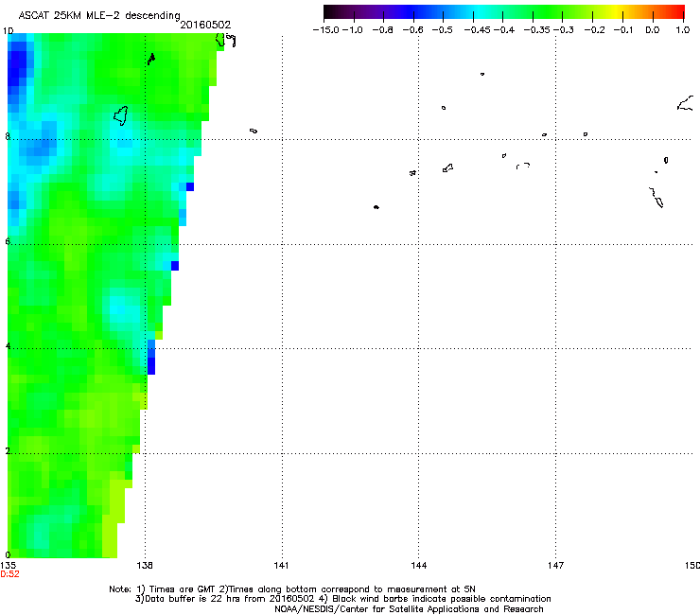This screenshot has height=615, width=700.
Task: Click the colorbar label -0.1
Action: click(x=623, y=30)
